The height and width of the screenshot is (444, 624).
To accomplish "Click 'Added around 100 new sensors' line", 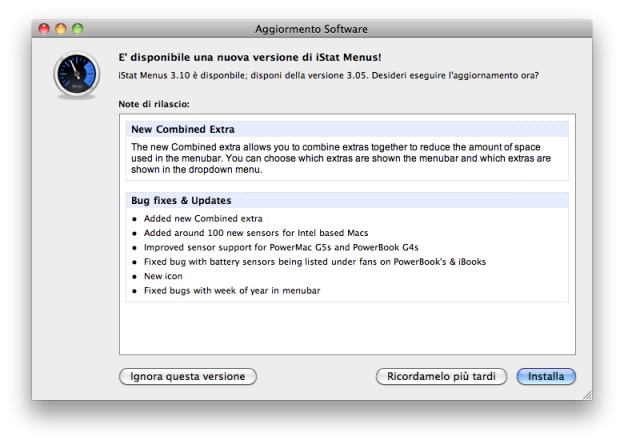I will [x=256, y=233].
